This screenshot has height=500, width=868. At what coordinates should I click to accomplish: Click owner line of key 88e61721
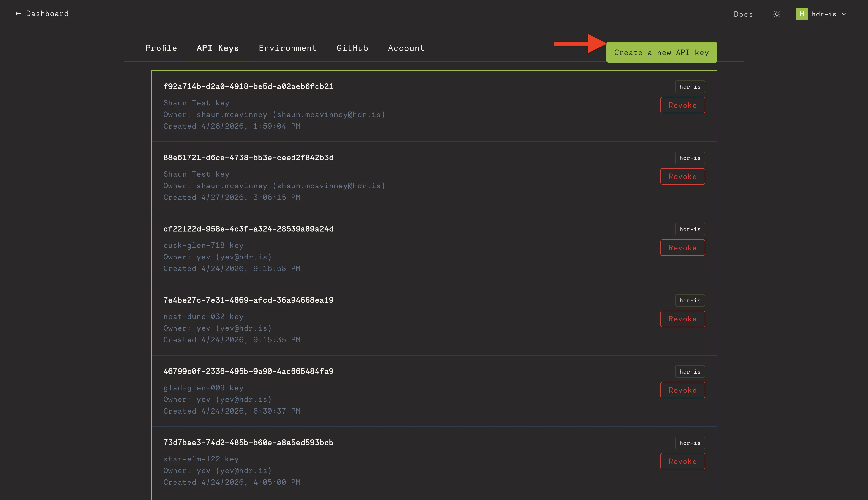coord(274,186)
